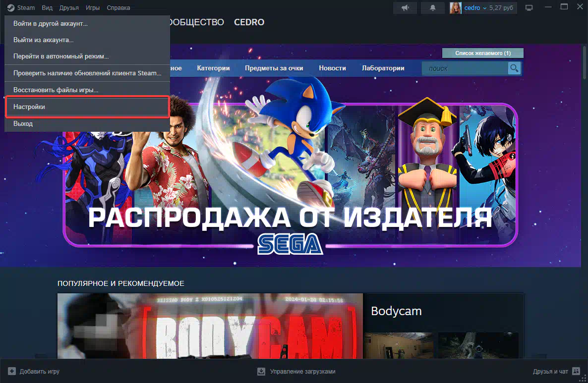The image size is (588, 383).
Task: Choose Выйти из аккаунта from the menu
Action: pos(87,40)
